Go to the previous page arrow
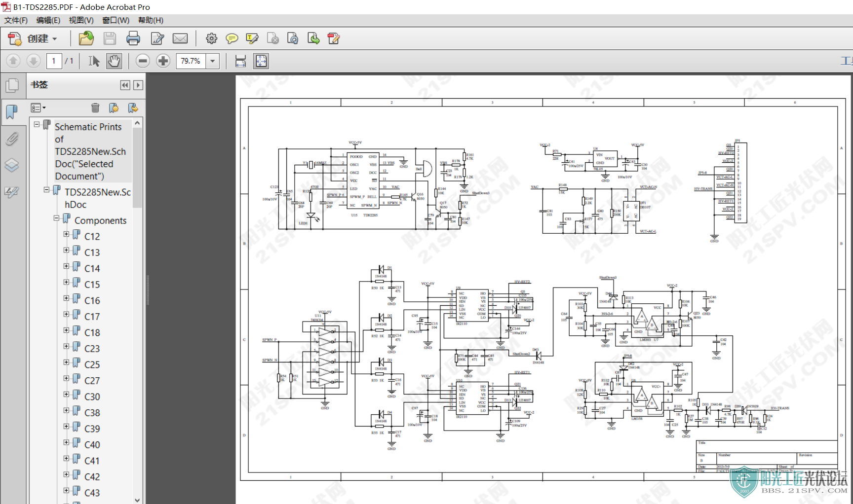The image size is (853, 504). [13, 61]
